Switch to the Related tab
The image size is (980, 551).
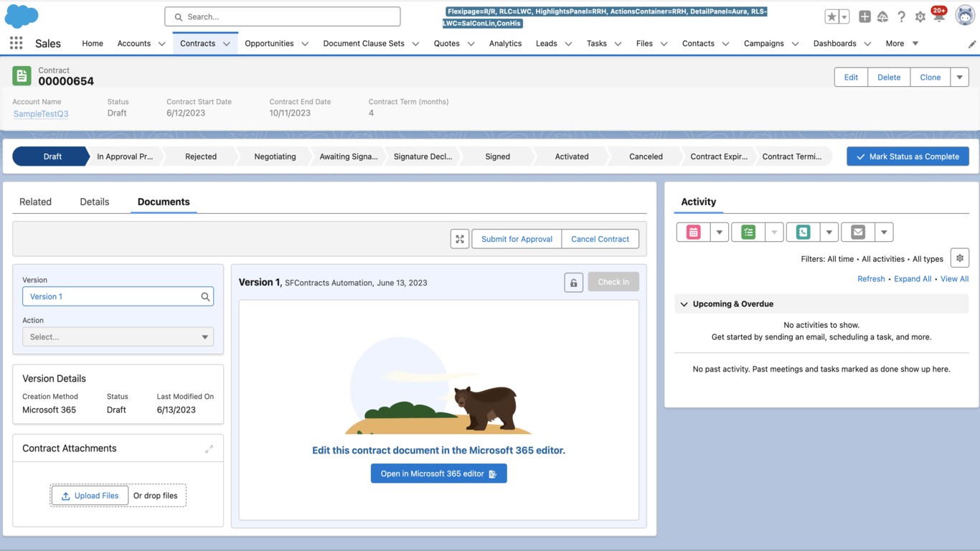[35, 202]
